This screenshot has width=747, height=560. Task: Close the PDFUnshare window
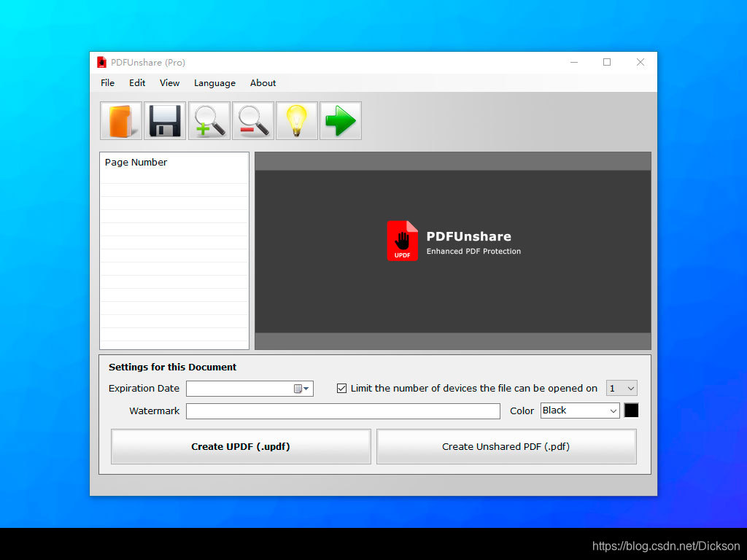tap(640, 63)
